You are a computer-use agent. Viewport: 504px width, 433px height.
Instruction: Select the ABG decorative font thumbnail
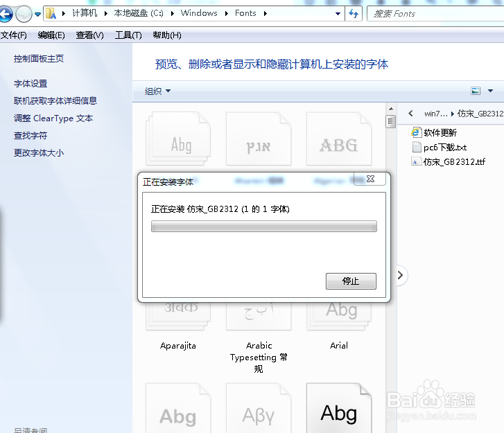coord(339,139)
